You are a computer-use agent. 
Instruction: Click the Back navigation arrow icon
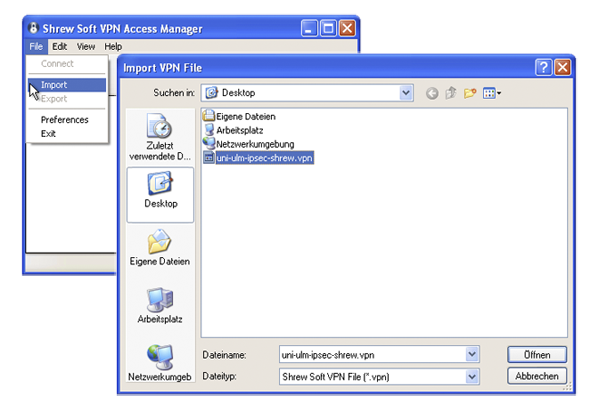pyautogui.click(x=432, y=93)
